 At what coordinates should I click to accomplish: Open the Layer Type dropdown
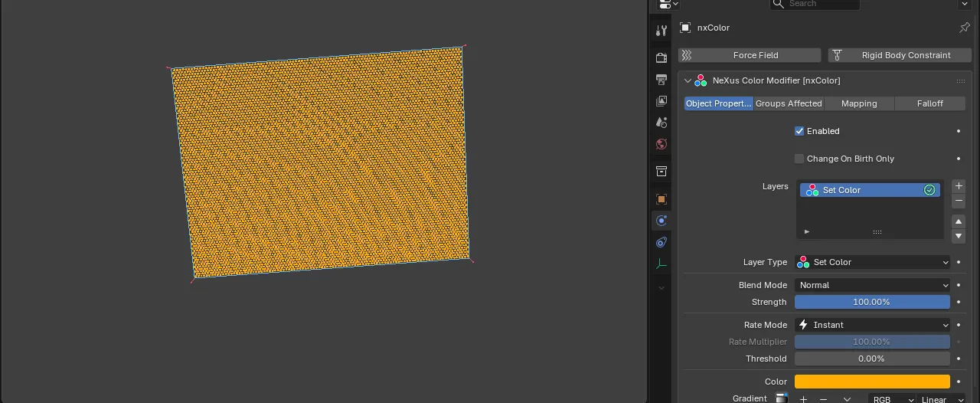pyautogui.click(x=872, y=262)
